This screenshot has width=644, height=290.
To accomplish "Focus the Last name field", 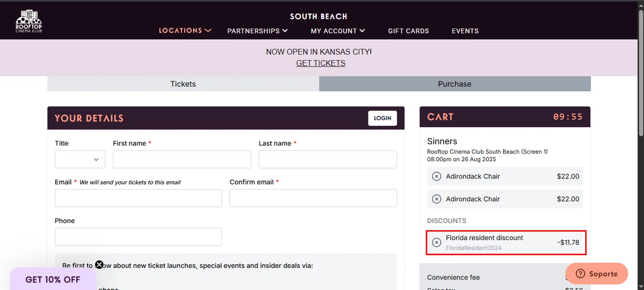I will [328, 159].
